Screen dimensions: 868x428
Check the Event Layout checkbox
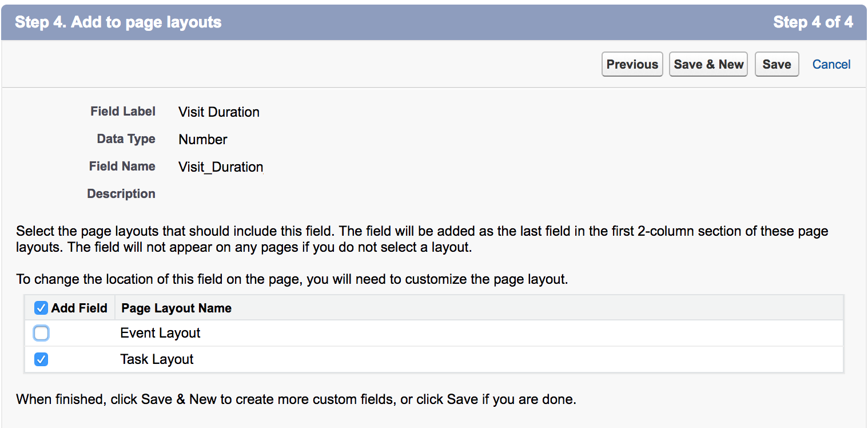click(41, 333)
